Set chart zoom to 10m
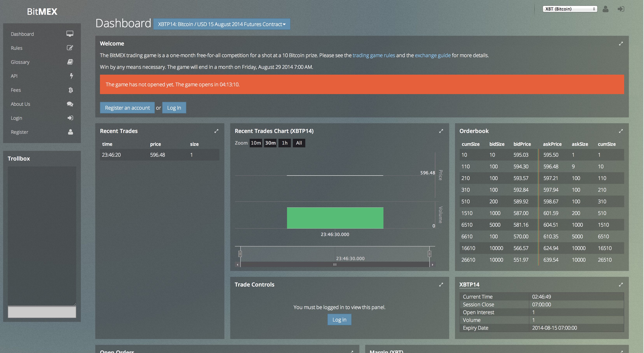The height and width of the screenshot is (353, 644). click(255, 143)
